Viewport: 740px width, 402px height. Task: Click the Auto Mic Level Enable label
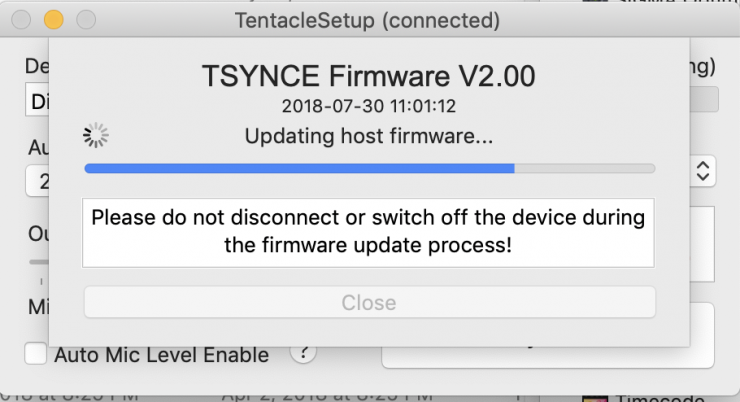point(161,355)
